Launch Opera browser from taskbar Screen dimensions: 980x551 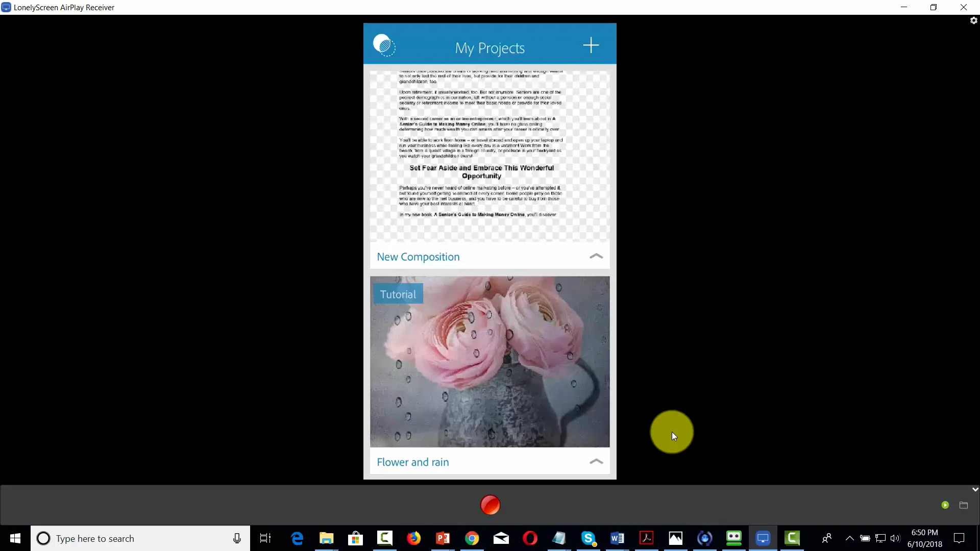[x=530, y=538]
